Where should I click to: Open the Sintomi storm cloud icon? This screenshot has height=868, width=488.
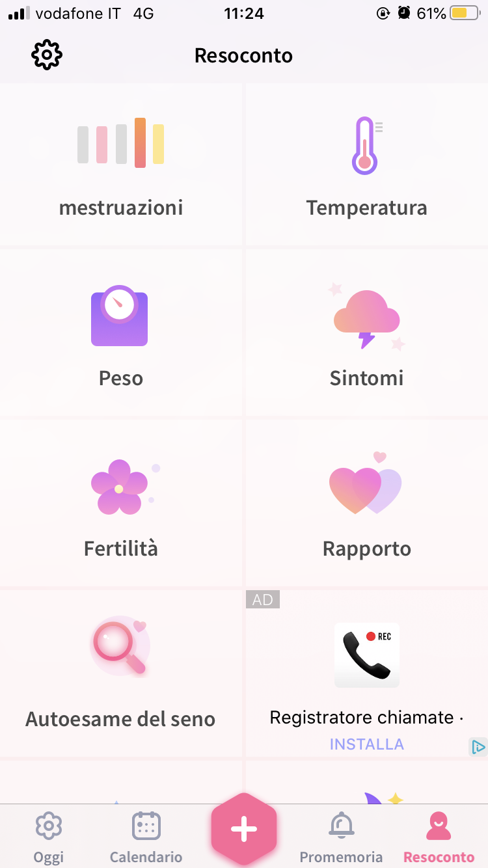366,318
